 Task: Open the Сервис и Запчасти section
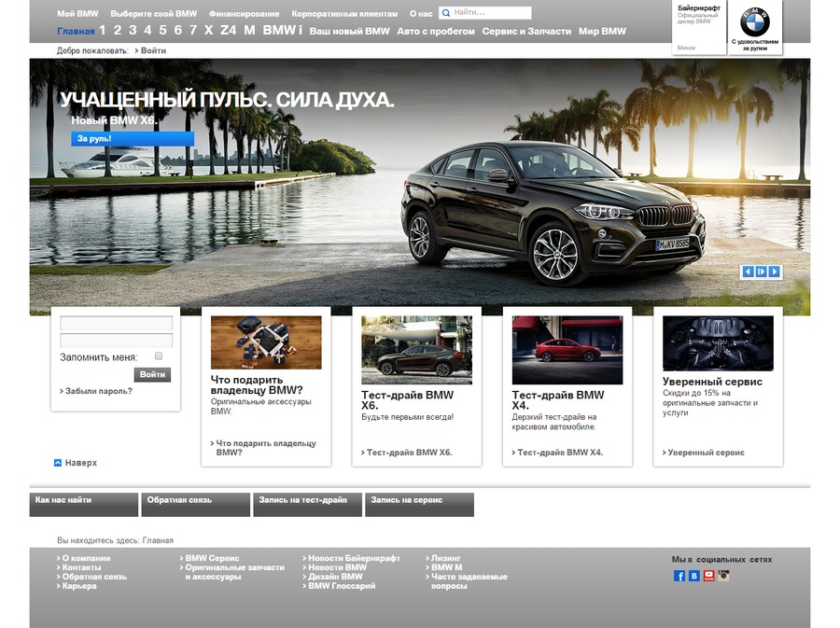coord(526,30)
